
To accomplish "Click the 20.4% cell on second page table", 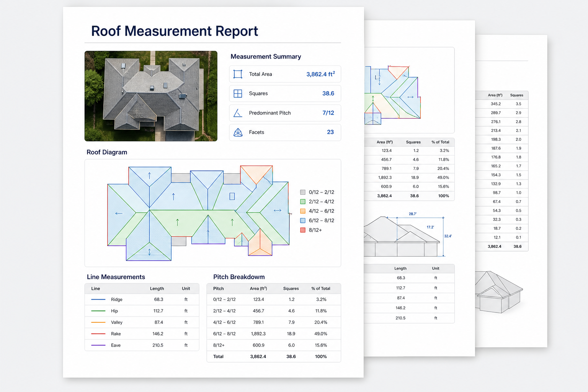I will click(443, 168).
